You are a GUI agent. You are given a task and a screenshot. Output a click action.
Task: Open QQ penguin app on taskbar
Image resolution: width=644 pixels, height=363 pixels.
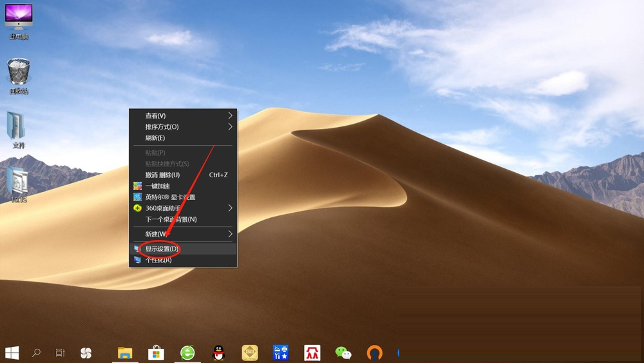(219, 353)
